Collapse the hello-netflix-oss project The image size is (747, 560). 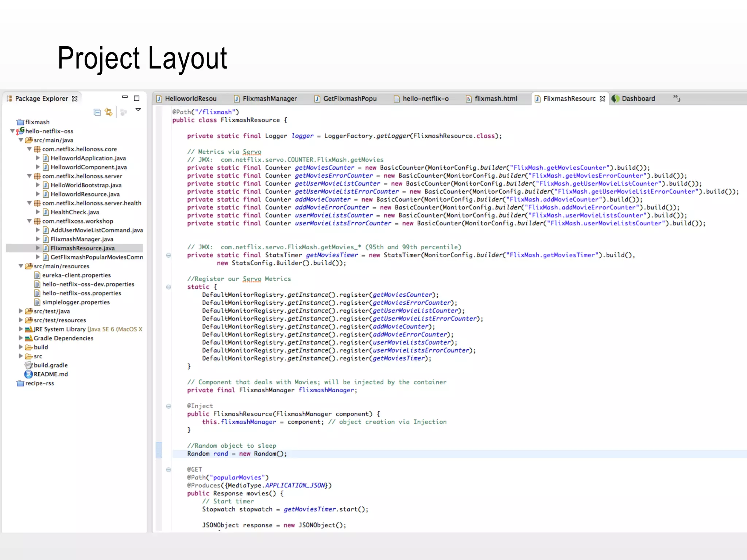tap(12, 131)
